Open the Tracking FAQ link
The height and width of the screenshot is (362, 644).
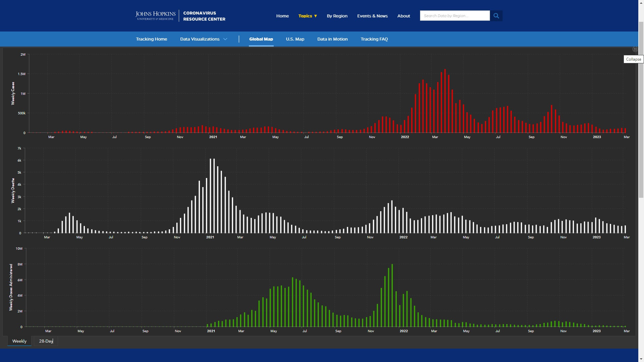pos(374,39)
